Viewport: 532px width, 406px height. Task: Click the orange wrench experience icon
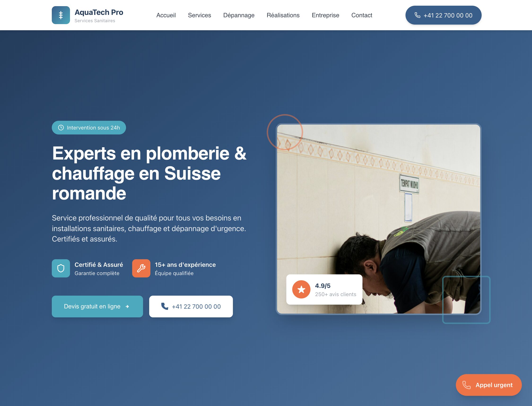tap(141, 268)
